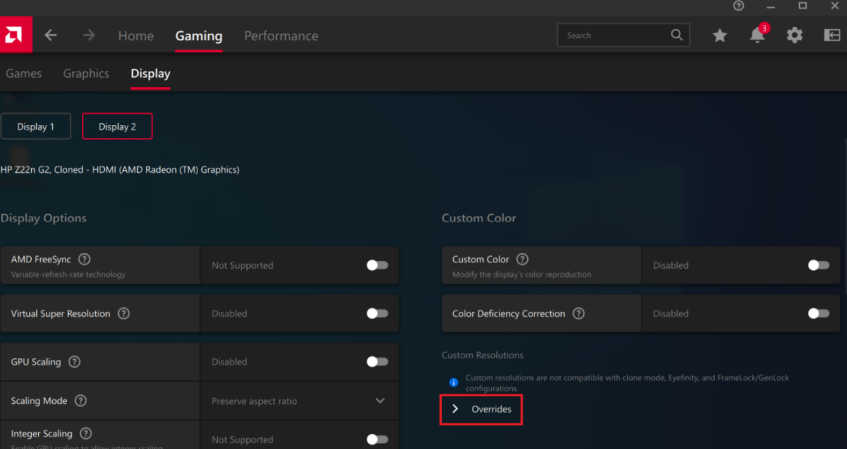847x449 pixels.
Task: Click the Search input field
Action: click(614, 35)
